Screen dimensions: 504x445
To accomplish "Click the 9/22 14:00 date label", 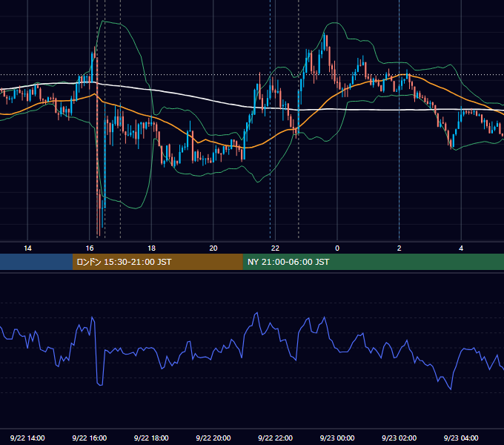I will point(27,438).
